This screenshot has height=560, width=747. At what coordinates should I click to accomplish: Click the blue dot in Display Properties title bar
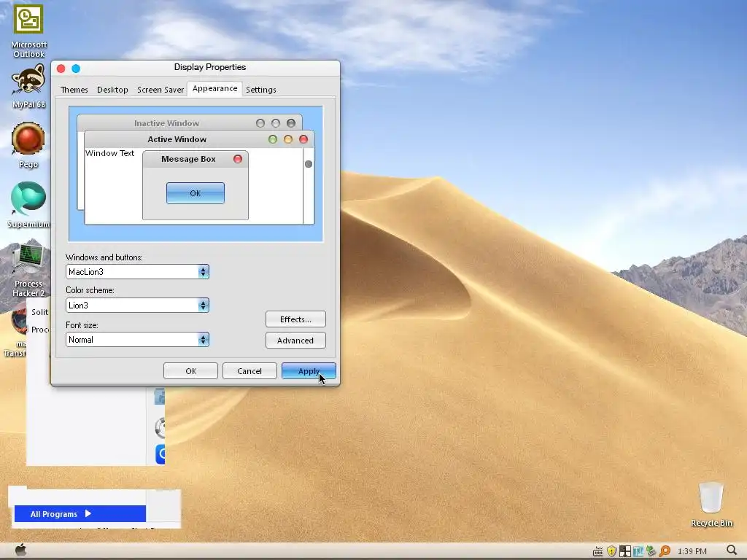coord(76,69)
